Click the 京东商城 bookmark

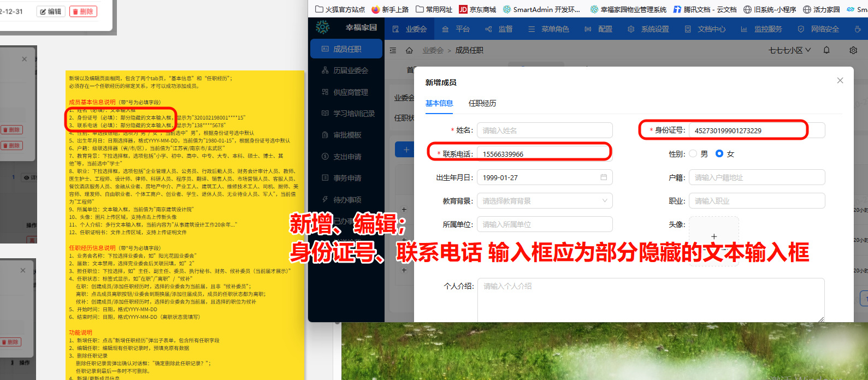477,9
